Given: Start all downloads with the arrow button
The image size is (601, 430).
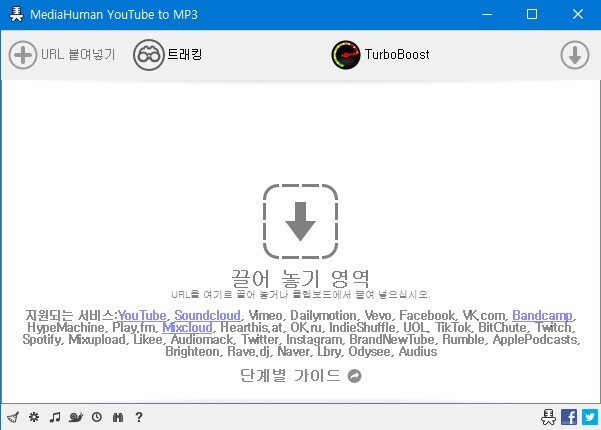Looking at the screenshot, I should tap(575, 55).
